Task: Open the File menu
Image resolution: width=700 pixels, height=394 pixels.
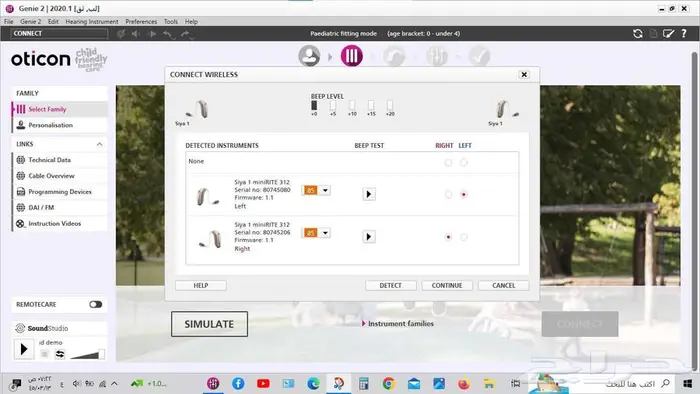Action: (x=8, y=21)
